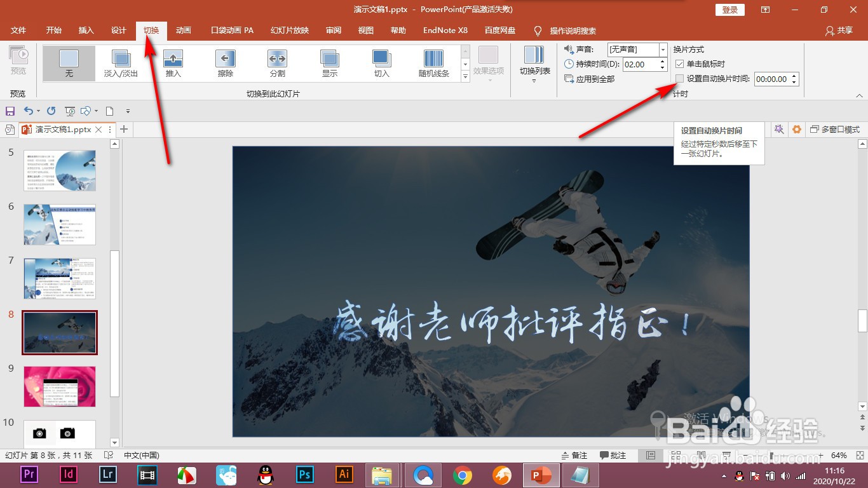Add a new document tab with plus
The height and width of the screenshot is (488, 868).
(124, 130)
